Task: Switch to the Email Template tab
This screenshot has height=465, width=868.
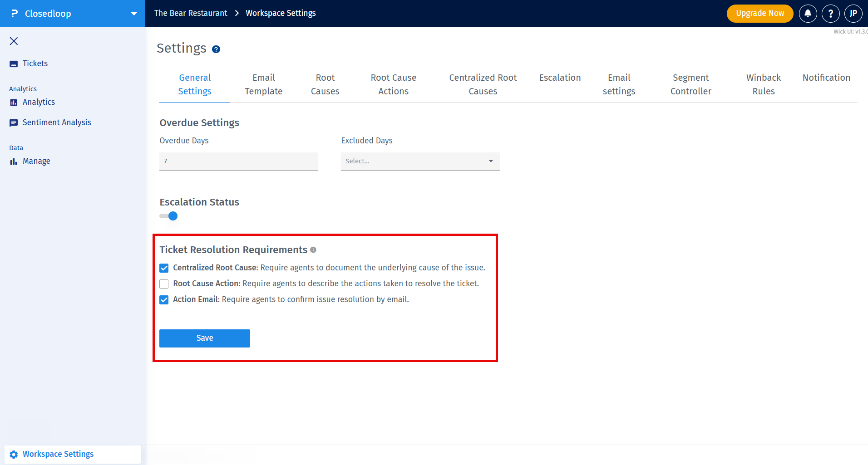Action: point(263,84)
